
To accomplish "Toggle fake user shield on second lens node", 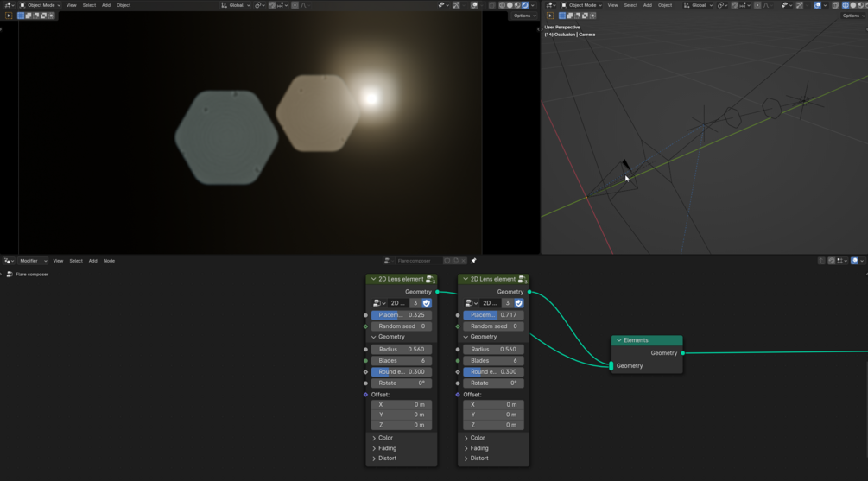I will (x=519, y=303).
